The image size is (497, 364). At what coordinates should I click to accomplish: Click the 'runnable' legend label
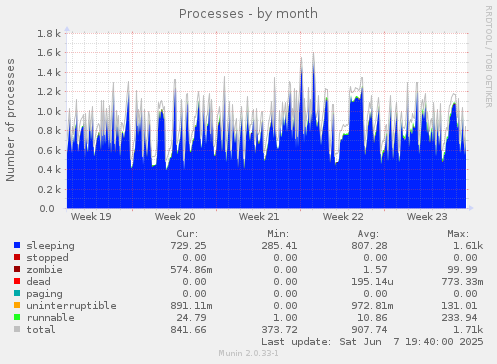pyautogui.click(x=51, y=318)
